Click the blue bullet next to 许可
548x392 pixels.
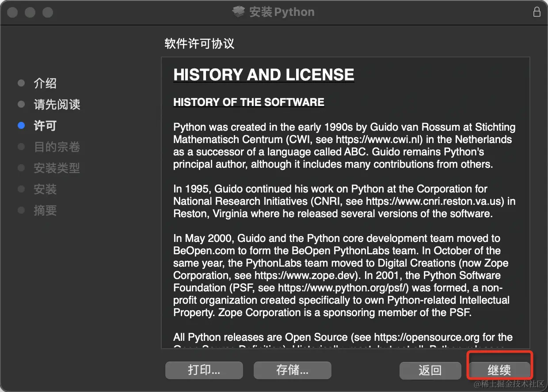click(x=21, y=126)
